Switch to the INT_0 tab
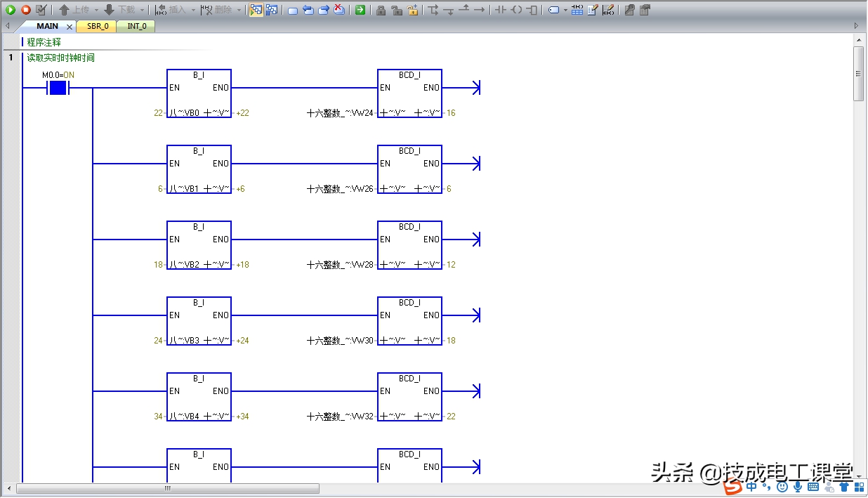This screenshot has width=868, height=498. pyautogui.click(x=137, y=26)
